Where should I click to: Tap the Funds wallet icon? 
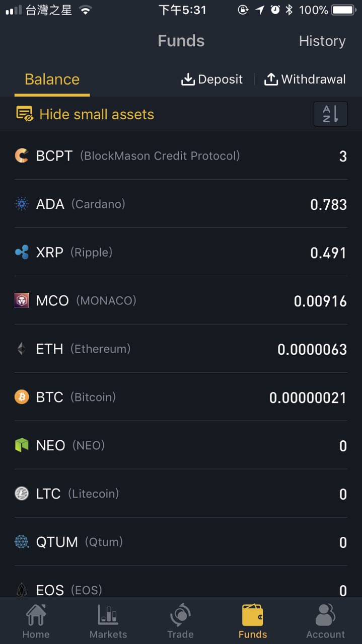coord(253,615)
